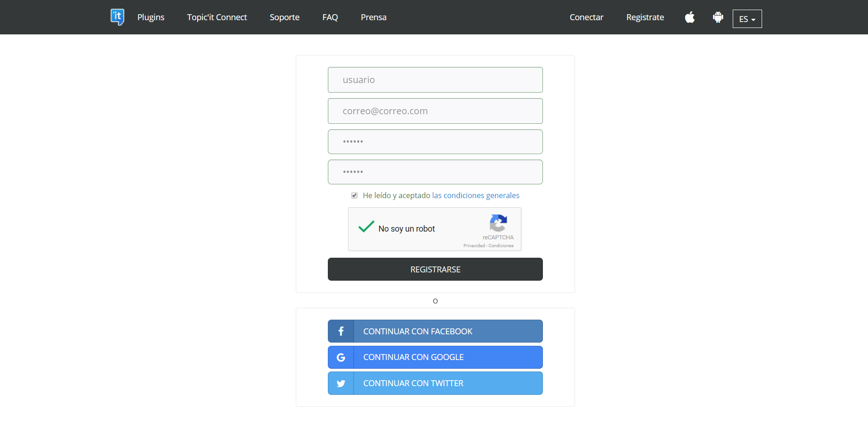Click the Topic'it logo icon

pyautogui.click(x=117, y=17)
